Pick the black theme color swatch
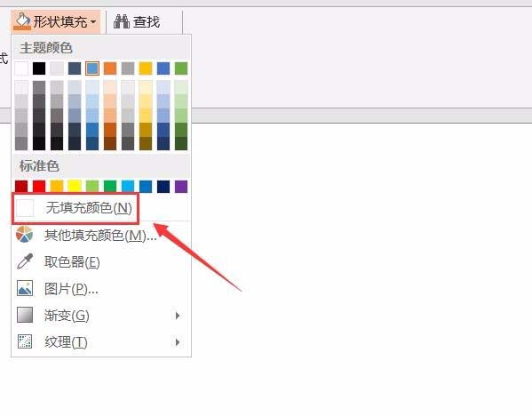This screenshot has width=532, height=417. (x=39, y=68)
